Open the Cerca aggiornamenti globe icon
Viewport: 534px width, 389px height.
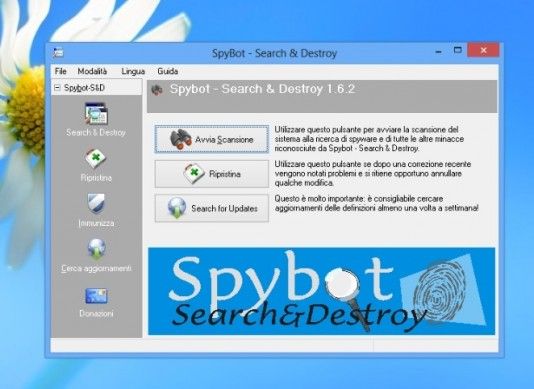click(96, 248)
